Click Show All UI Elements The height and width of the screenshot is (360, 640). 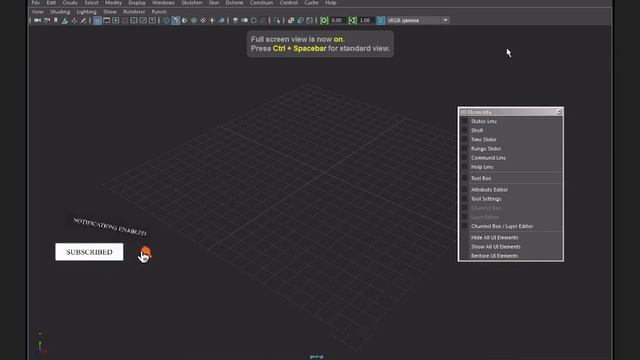pos(496,247)
